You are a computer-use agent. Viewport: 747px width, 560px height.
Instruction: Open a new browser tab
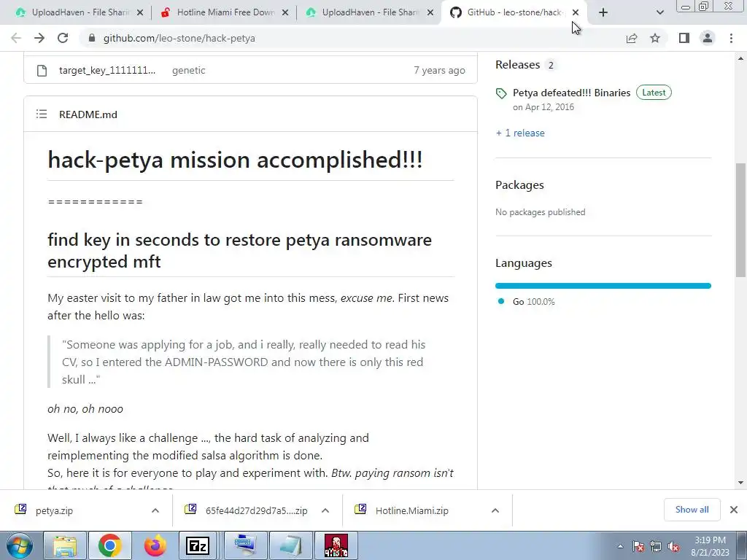603,12
